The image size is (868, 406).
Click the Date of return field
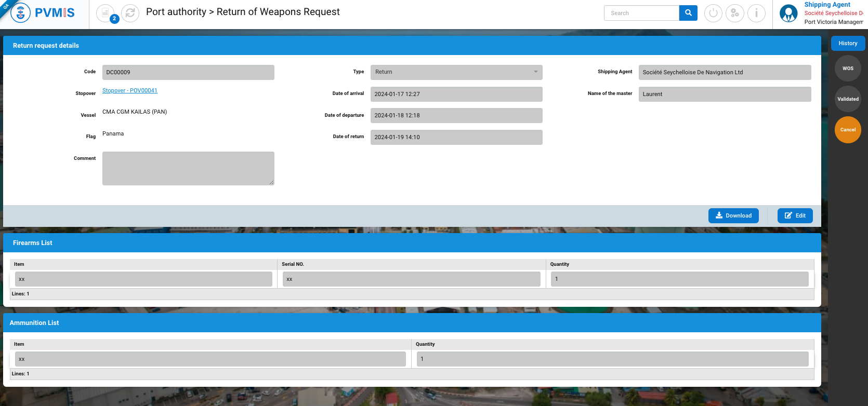tap(456, 137)
